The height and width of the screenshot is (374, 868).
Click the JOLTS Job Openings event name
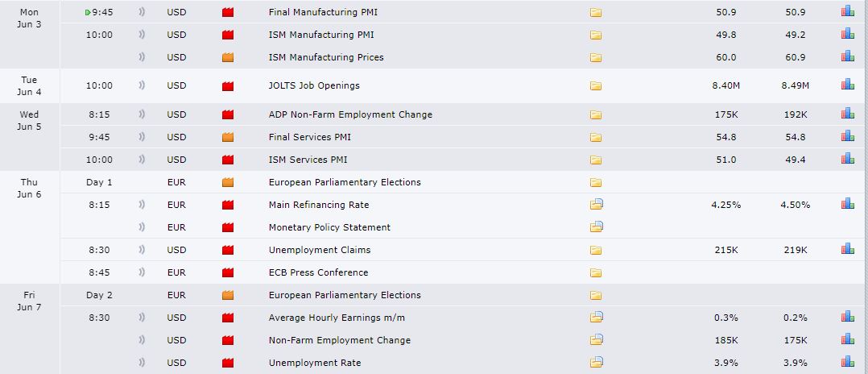314,85
